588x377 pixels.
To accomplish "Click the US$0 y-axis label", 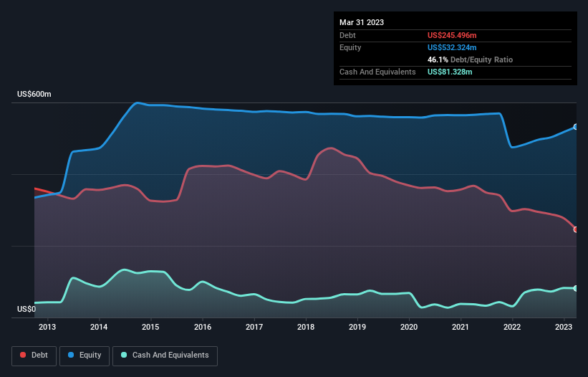I will click(27, 310).
